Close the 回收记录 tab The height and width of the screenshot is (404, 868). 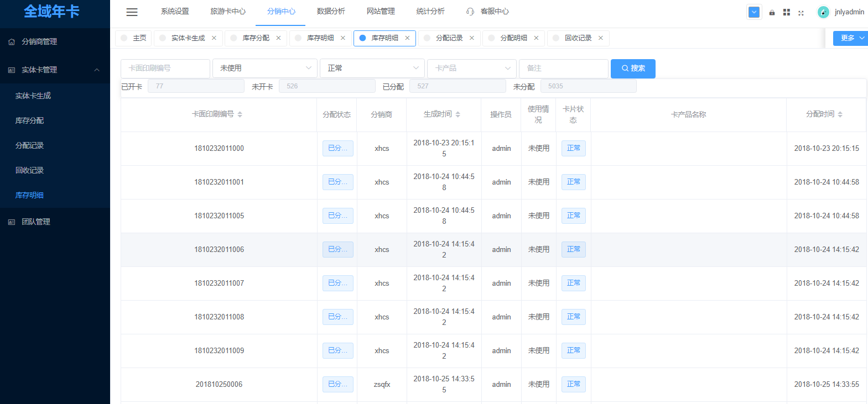pyautogui.click(x=601, y=38)
